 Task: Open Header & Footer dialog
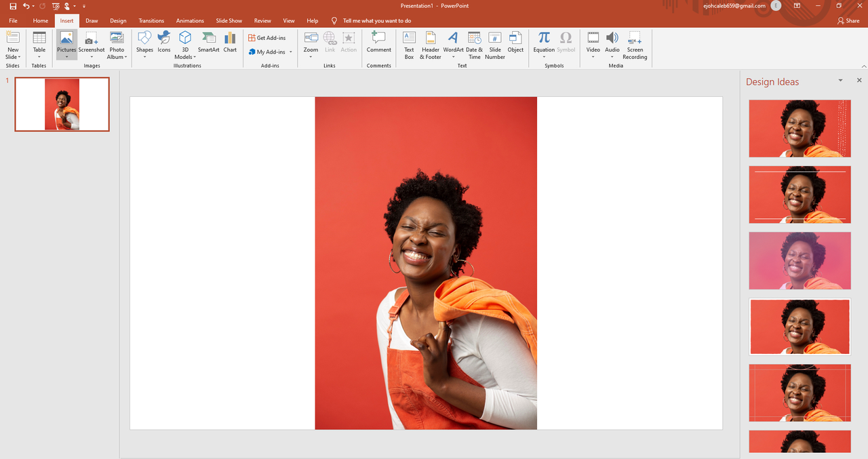tap(431, 45)
